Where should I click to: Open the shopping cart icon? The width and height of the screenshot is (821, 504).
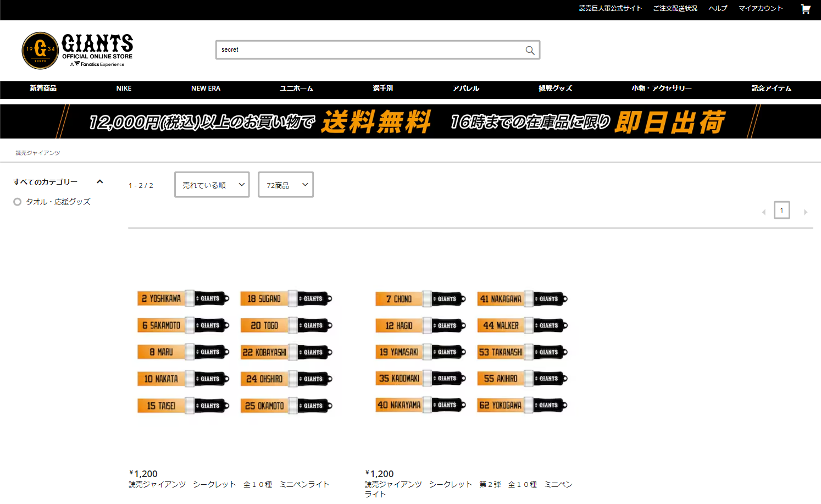[806, 9]
